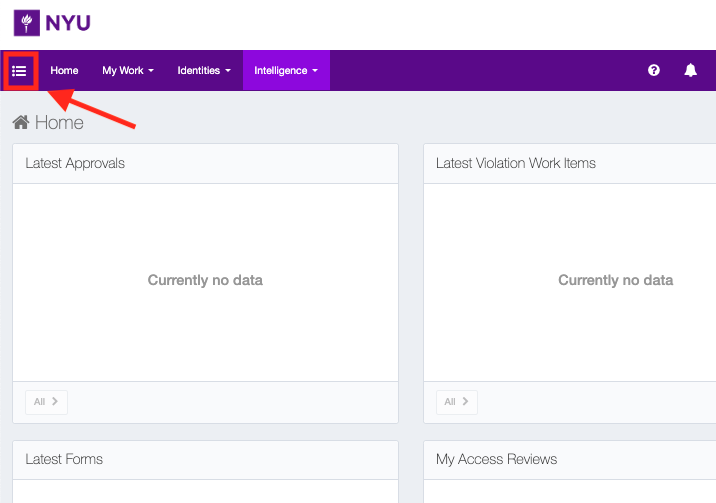Go to Home in the navigation bar
Image resolution: width=716 pixels, height=503 pixels.
pos(64,71)
